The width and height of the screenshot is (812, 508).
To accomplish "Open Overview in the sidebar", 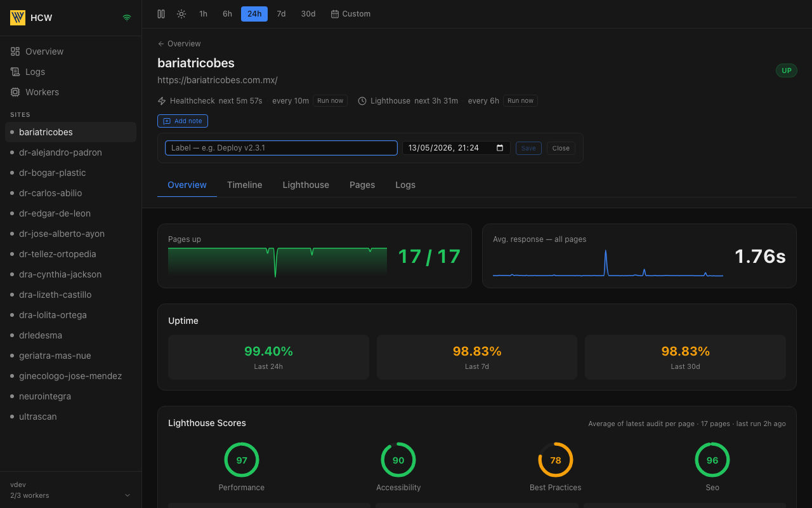I will pyautogui.click(x=71, y=51).
